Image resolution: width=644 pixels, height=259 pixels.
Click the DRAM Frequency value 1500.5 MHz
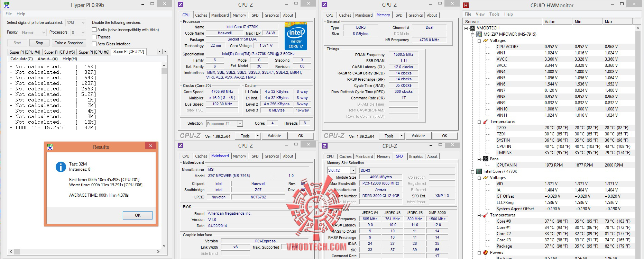point(403,55)
